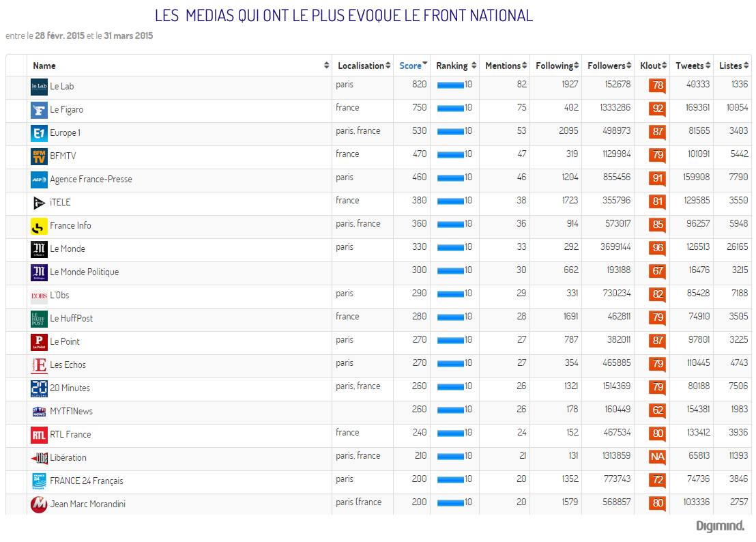The image size is (756, 542).
Task: Click the 20 Minutes logo icon
Action: pos(39,388)
